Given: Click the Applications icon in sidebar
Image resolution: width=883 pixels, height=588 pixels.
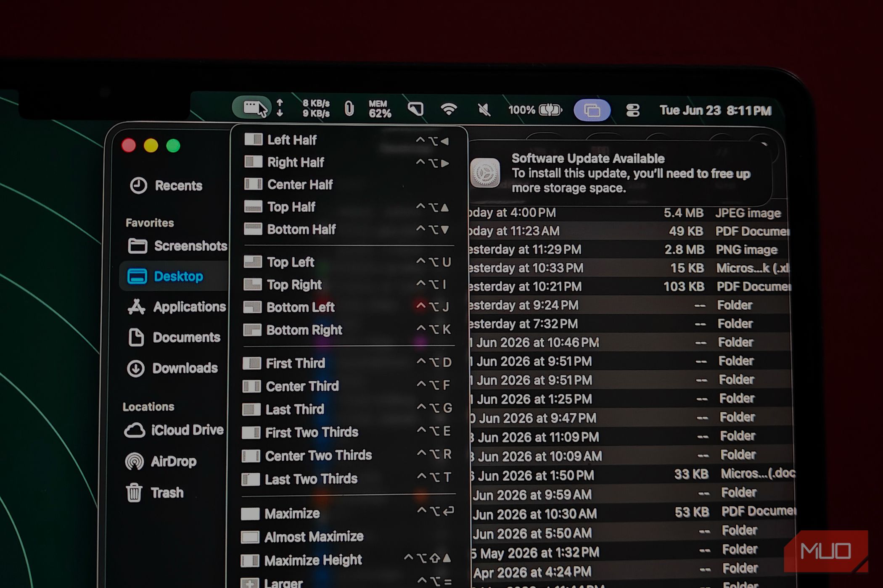Looking at the screenshot, I should (136, 307).
